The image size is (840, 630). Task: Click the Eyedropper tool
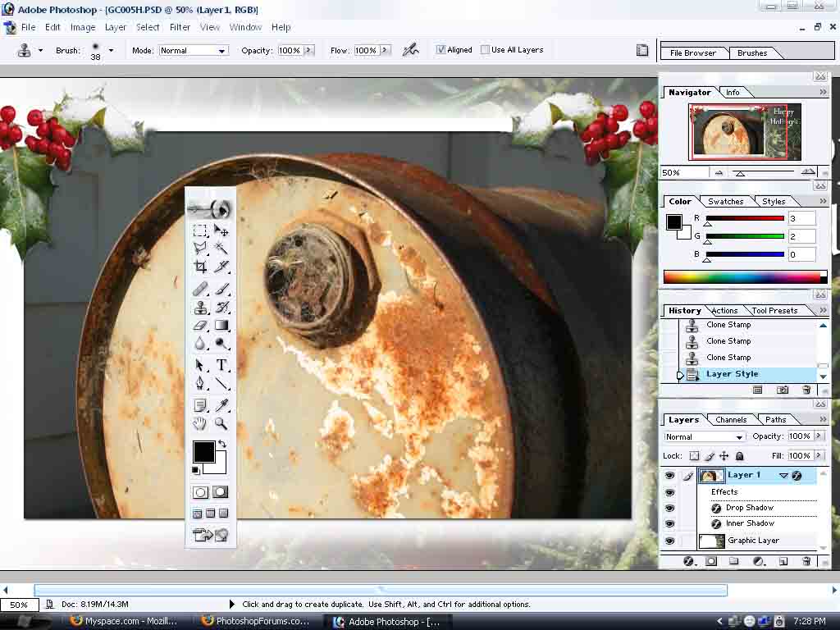coord(221,405)
